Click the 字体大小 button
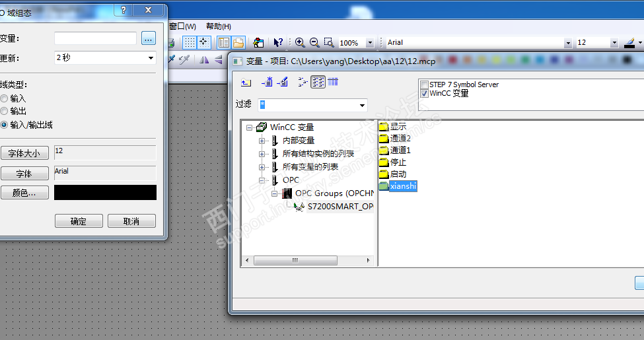Viewport: 644px width, 340px height. click(24, 153)
